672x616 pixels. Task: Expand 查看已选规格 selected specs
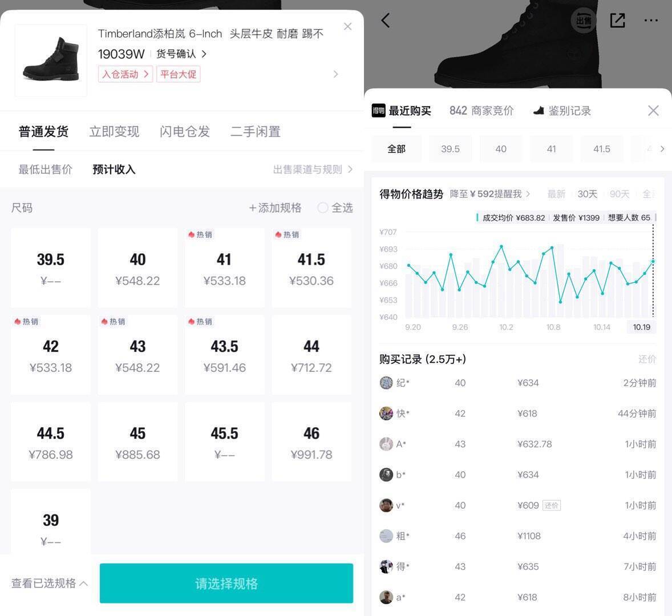coord(49,583)
